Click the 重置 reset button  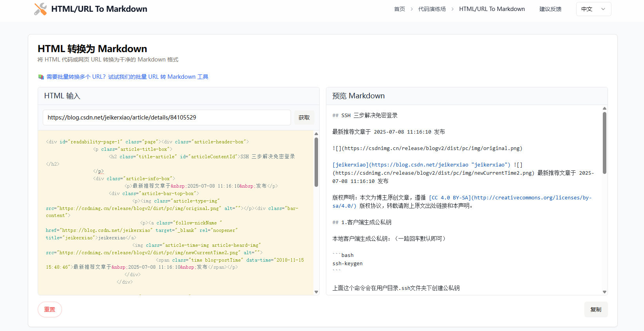click(50, 309)
